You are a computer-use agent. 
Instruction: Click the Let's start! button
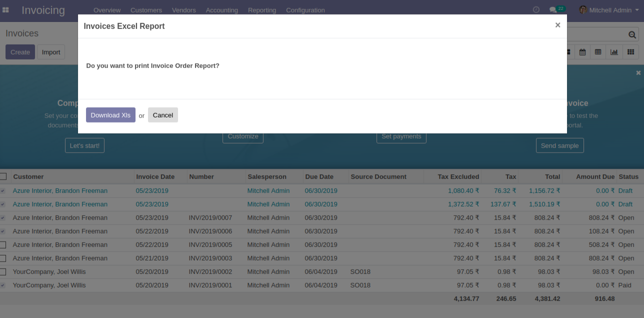84,145
